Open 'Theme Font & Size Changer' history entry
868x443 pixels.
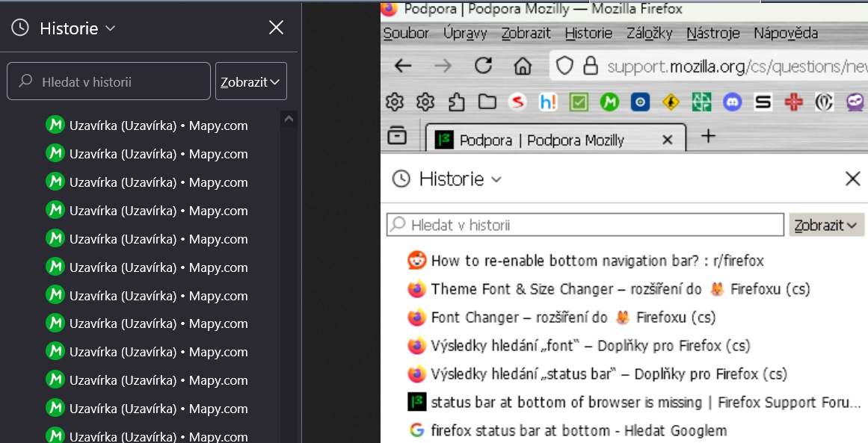pos(609,289)
